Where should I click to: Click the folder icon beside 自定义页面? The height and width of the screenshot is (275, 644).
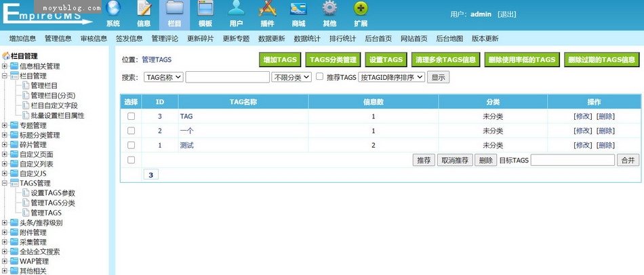[14, 154]
